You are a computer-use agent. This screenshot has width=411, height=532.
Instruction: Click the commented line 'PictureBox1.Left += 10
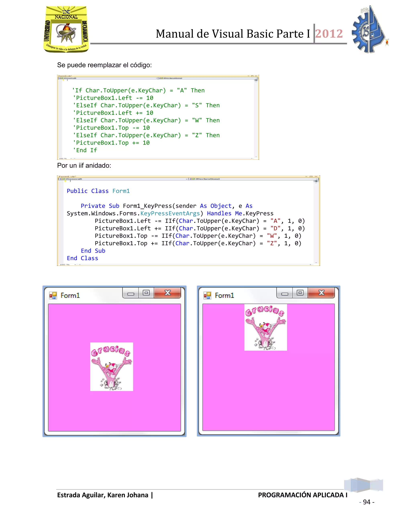113,113
